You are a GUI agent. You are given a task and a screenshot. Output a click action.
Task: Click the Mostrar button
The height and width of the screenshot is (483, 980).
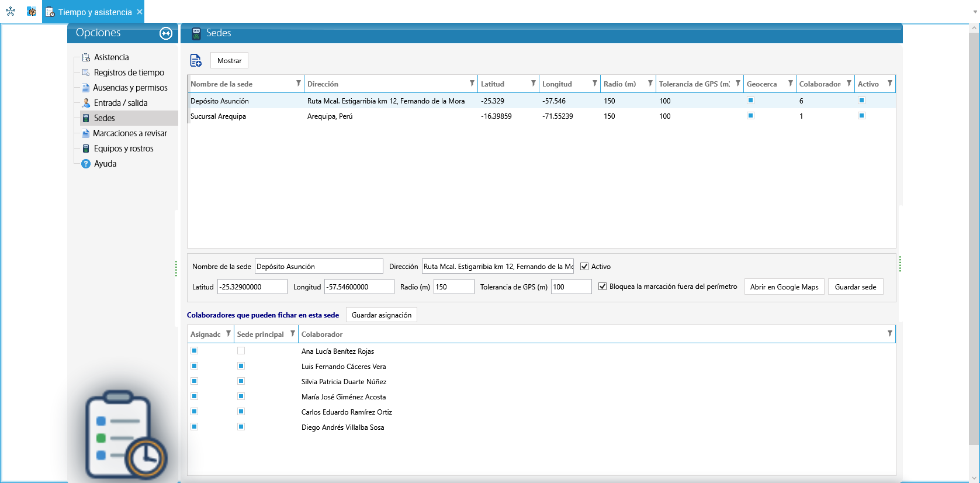point(229,61)
